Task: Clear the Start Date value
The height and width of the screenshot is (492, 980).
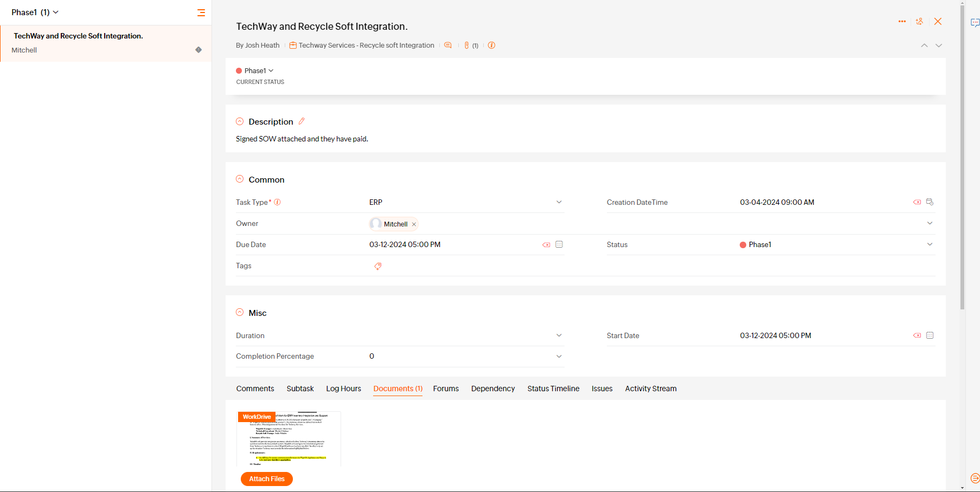Action: (x=917, y=335)
